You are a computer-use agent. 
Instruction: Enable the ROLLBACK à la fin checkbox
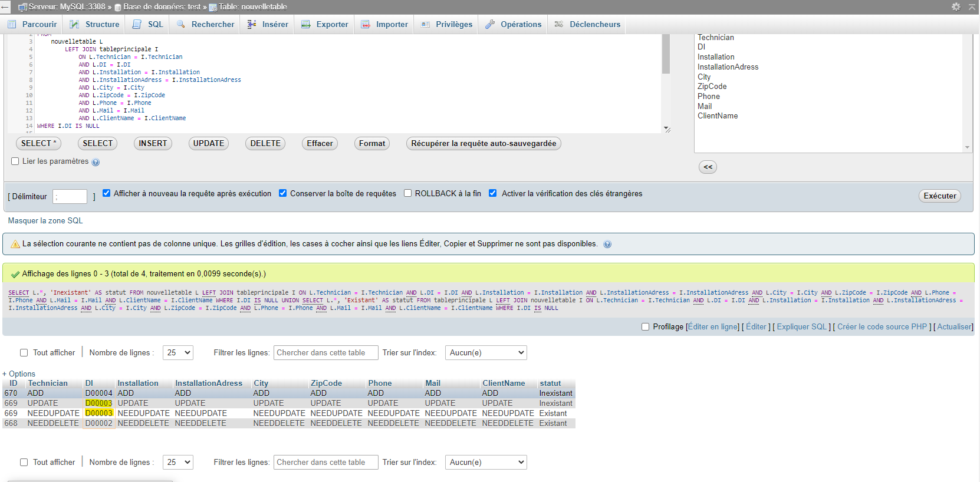pos(407,193)
